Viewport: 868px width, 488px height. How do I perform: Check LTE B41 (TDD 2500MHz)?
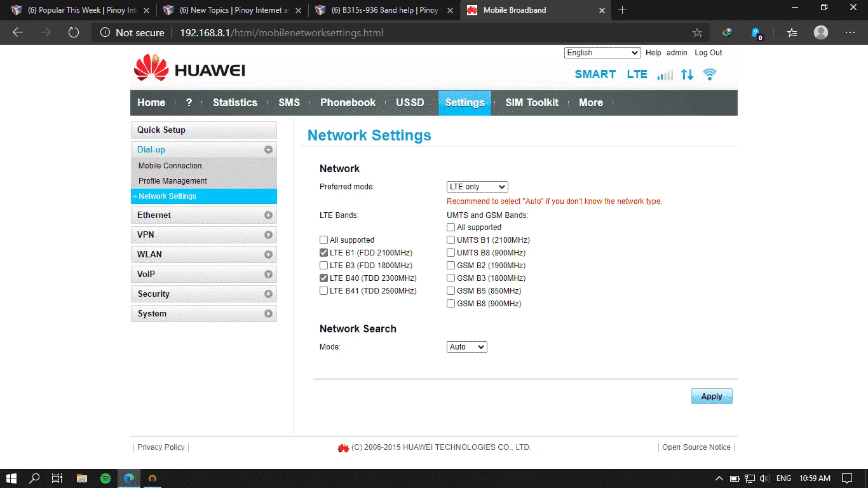[324, 291]
